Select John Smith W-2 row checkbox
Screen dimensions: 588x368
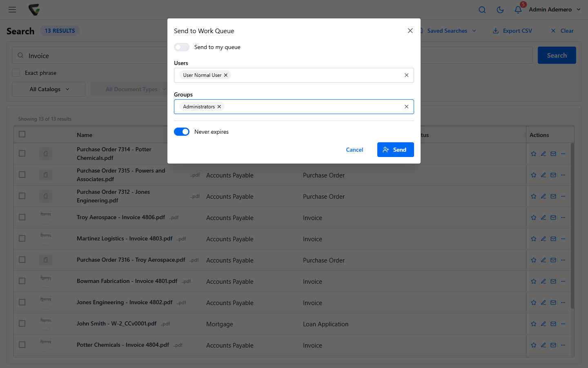tap(22, 323)
